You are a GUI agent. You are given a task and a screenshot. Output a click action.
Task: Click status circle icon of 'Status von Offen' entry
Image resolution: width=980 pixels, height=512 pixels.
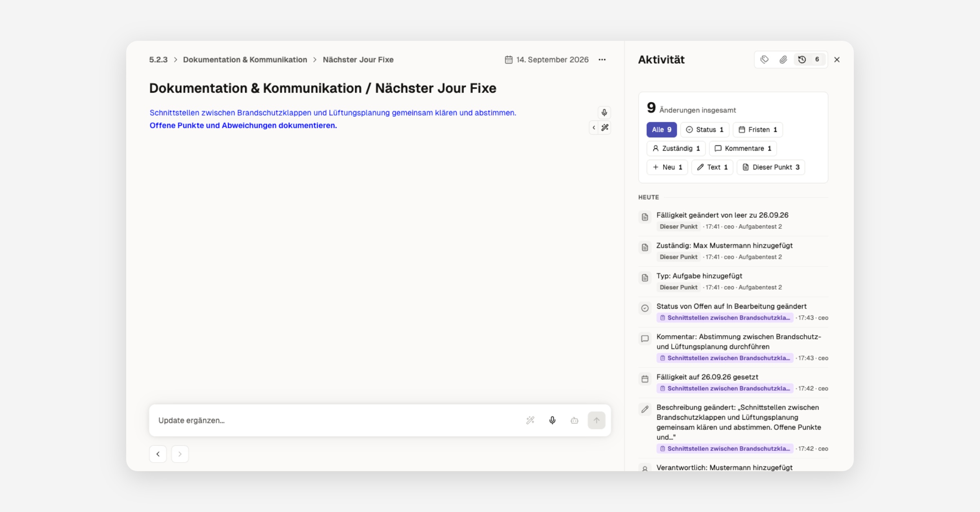click(x=645, y=308)
